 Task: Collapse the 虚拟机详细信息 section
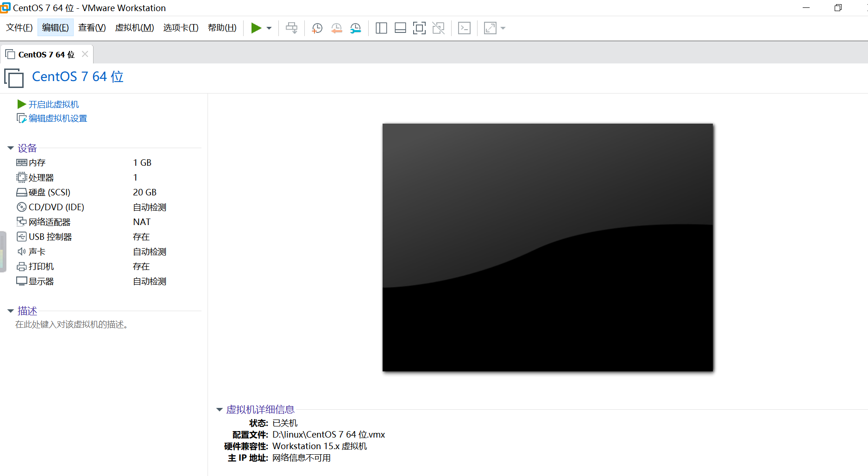tap(220, 410)
